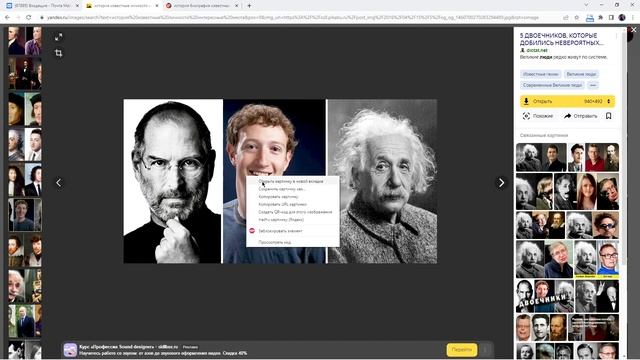The height and width of the screenshot is (360, 640).
Task: Open the source site link under title
Action: 536,50
